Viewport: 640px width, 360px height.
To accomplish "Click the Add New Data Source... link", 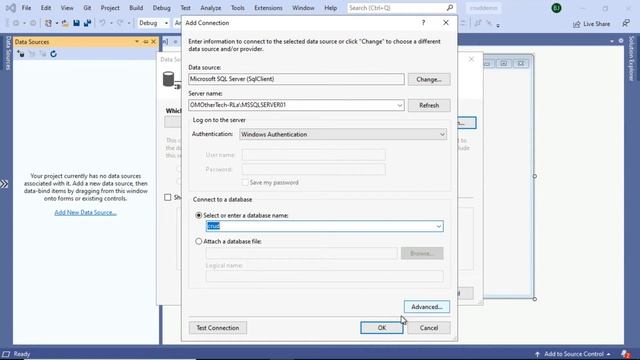I will point(85,212).
